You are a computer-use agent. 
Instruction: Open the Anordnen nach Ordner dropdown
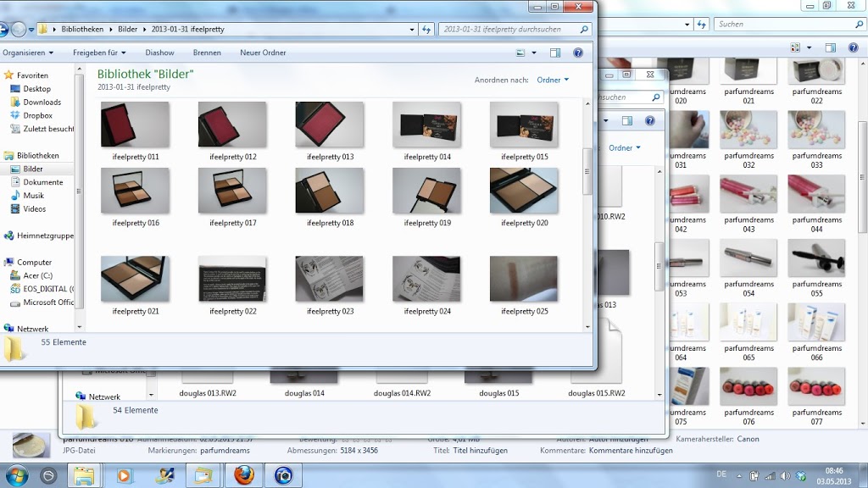(x=553, y=80)
